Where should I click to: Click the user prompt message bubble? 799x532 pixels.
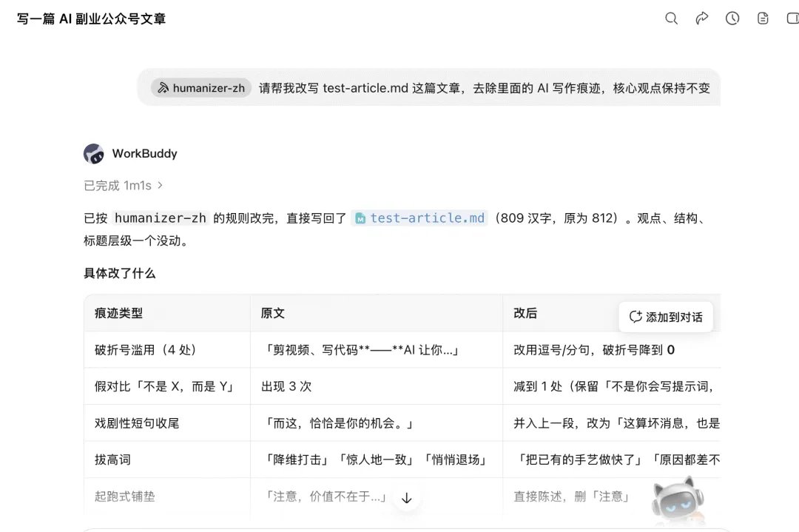[429, 87]
